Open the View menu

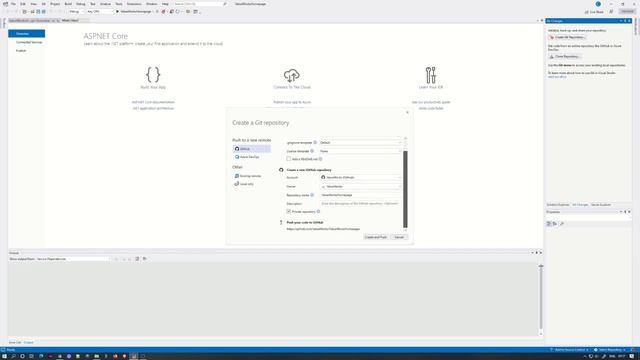point(33,4)
